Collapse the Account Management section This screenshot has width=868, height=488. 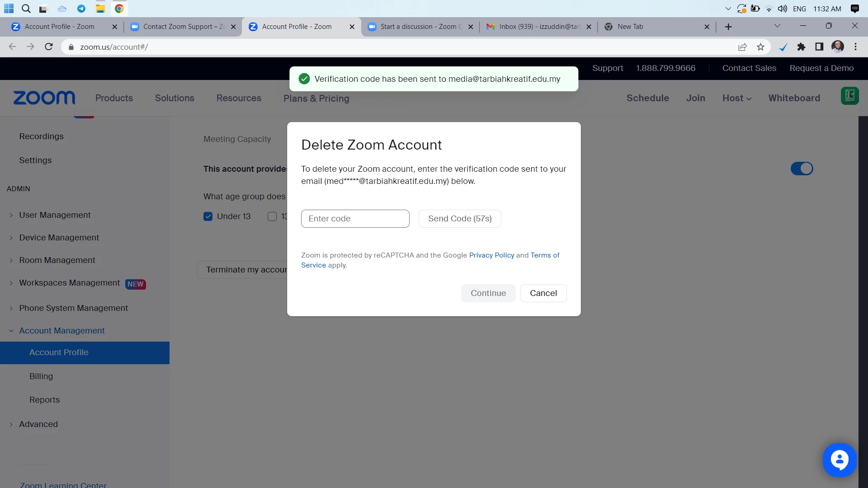pos(61,331)
